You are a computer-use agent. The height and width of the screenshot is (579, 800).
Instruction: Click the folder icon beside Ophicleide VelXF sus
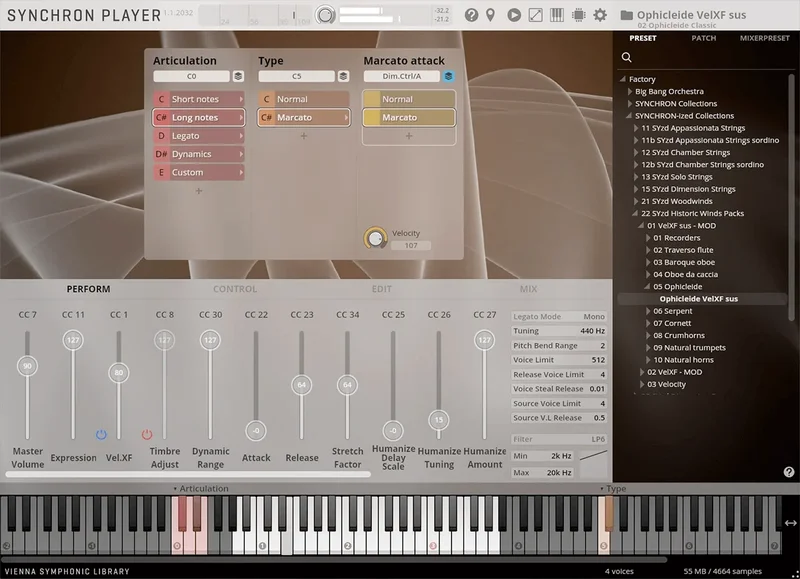627,15
